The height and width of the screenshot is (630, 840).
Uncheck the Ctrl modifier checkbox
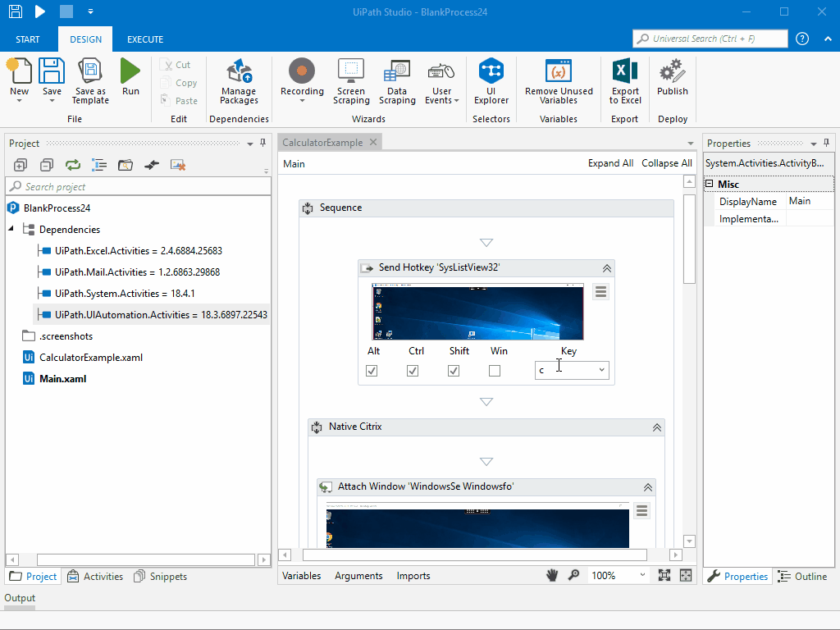click(413, 371)
